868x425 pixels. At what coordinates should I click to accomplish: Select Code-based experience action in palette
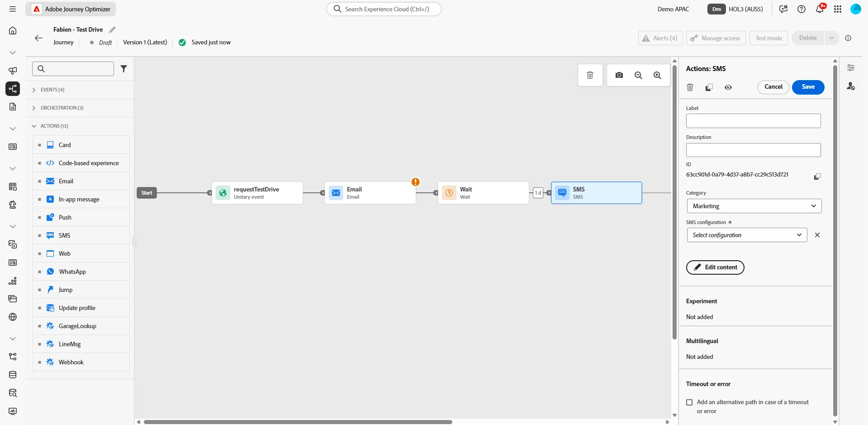[x=81, y=163]
